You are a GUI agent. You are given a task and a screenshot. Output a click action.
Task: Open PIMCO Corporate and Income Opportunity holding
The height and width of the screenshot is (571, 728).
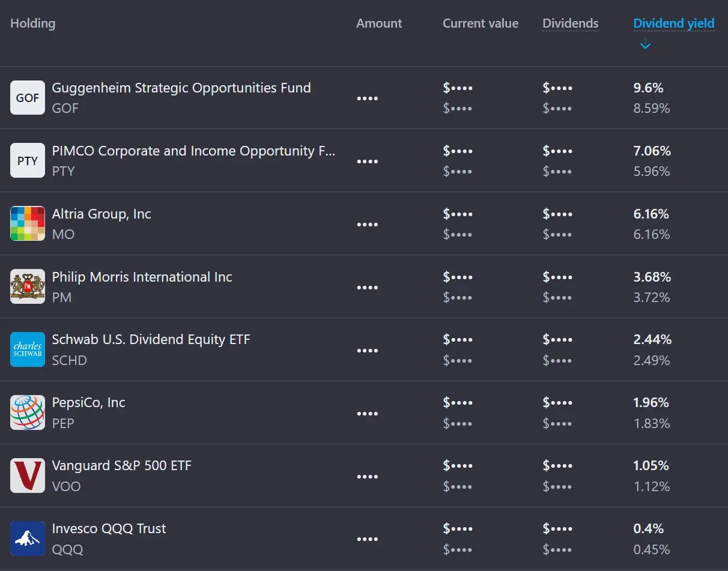[x=193, y=151]
